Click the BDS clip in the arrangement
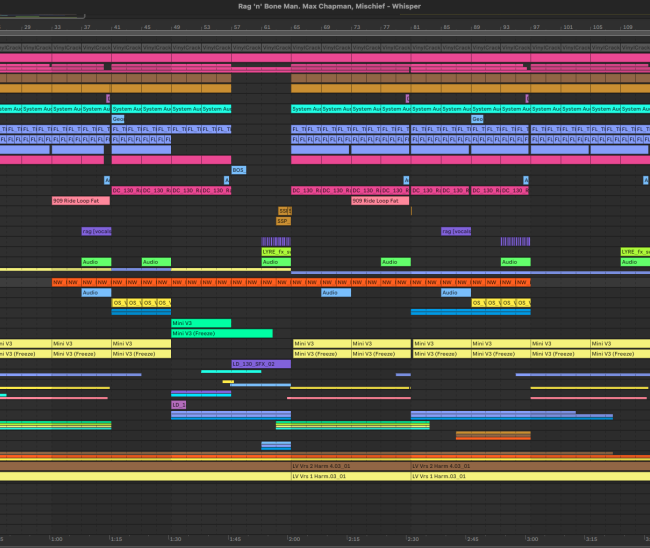This screenshot has height=548, width=650. 238,170
